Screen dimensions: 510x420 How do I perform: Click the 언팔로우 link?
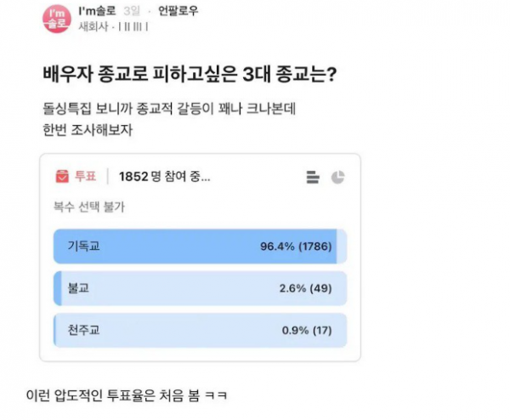(x=178, y=11)
